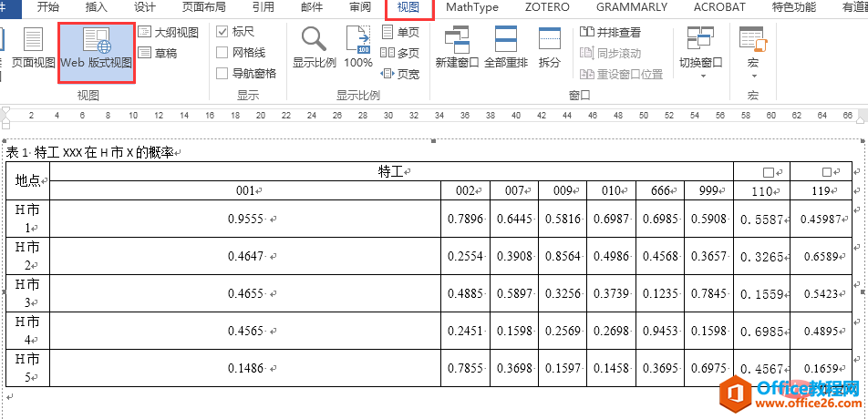Screen dimensions: 868x419
Task: Click the 地点 header cell
Action: pos(27,180)
